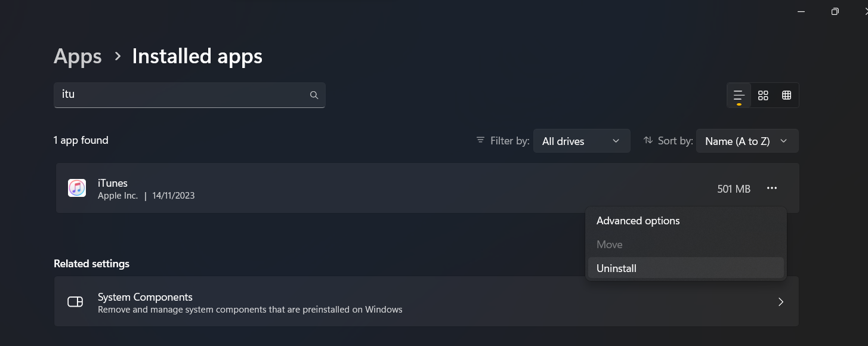
Task: Switch to the list view layout
Action: click(739, 95)
